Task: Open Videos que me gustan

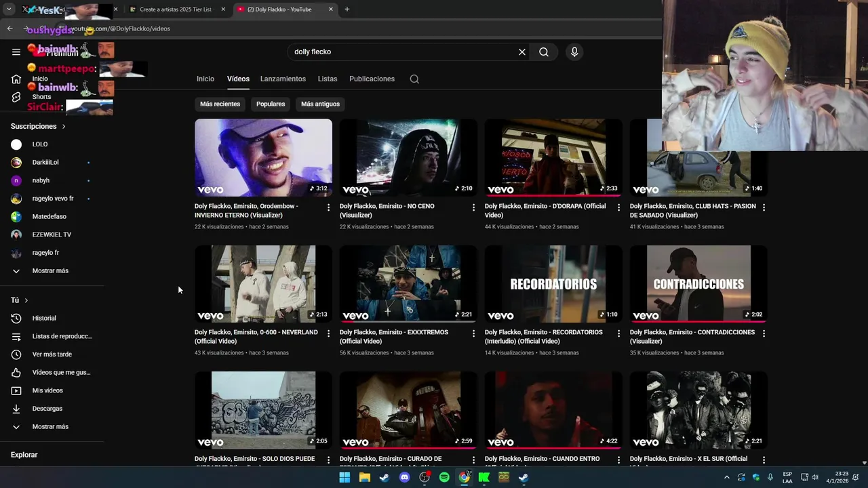Action: click(x=52, y=372)
